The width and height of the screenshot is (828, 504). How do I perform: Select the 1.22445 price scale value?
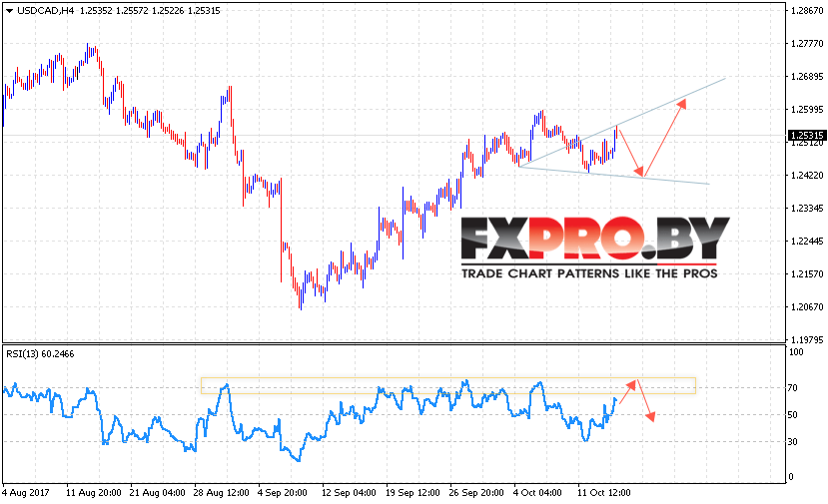pyautogui.click(x=807, y=242)
